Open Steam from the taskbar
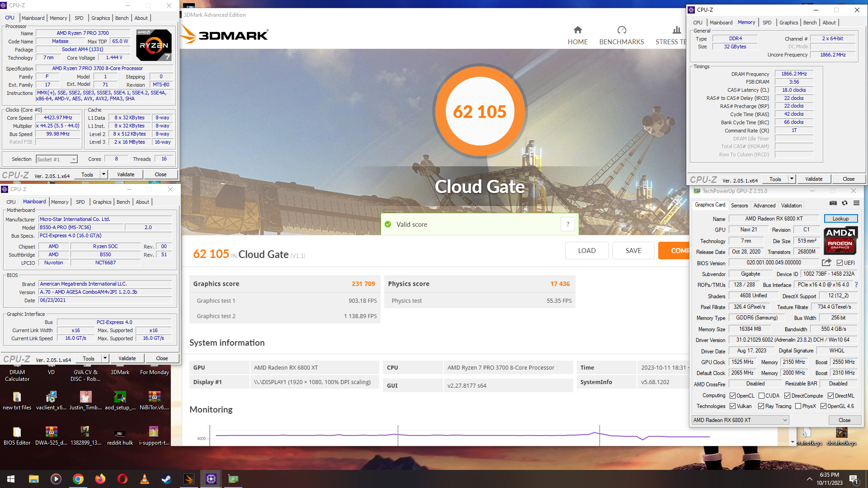Image resolution: width=868 pixels, height=488 pixels. (166, 479)
